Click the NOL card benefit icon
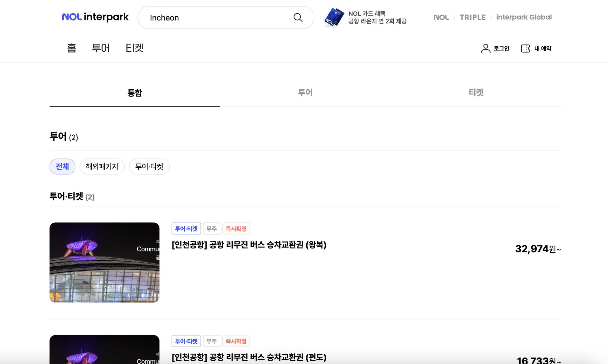 pyautogui.click(x=334, y=17)
